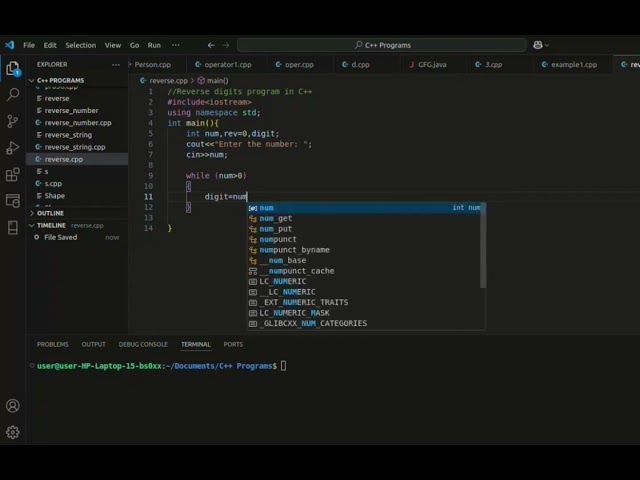Viewport: 640px width, 480px height.
Task: Open the Explorer view in activity bar
Action: [x=13, y=69]
